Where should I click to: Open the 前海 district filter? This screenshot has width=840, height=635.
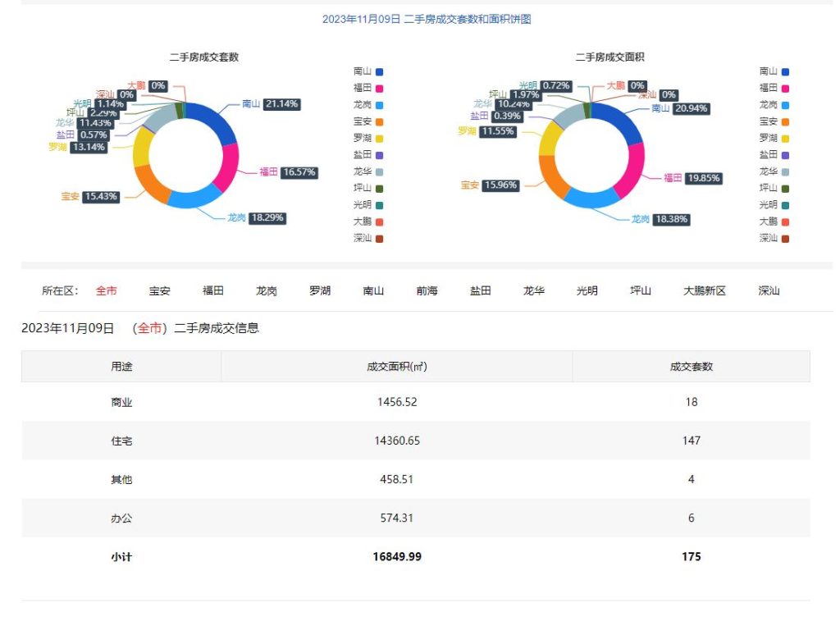427,290
